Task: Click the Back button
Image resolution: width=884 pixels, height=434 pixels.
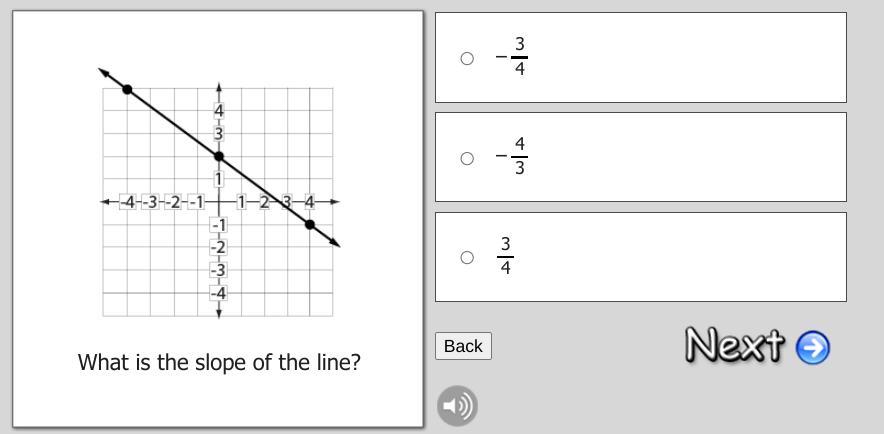Action: (x=463, y=346)
